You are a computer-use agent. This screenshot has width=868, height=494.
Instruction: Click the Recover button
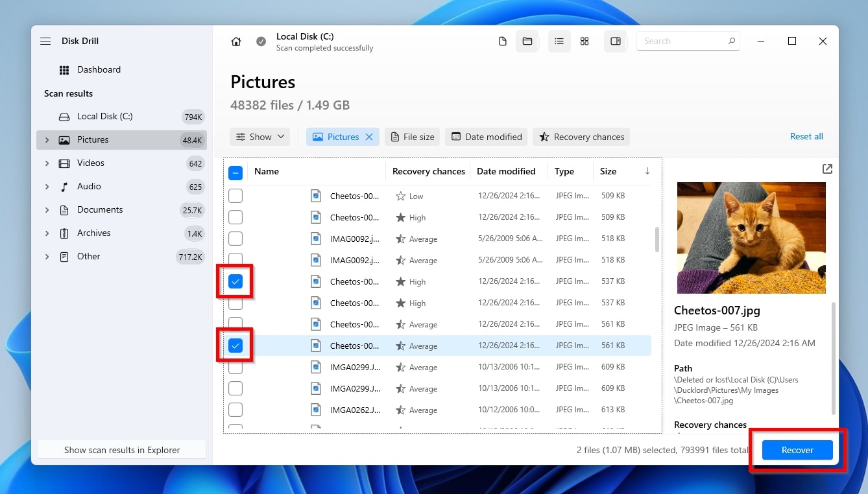(797, 450)
